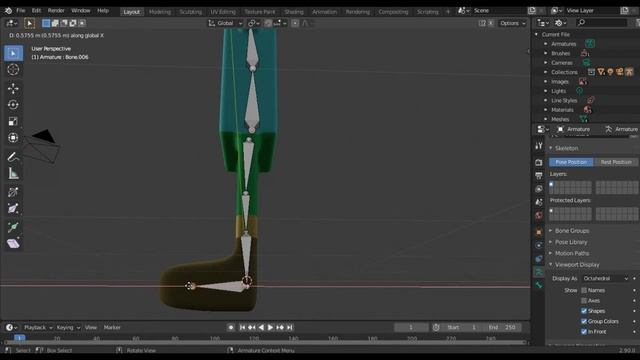640x360 pixels.
Task: Open the timeline Keying menu
Action: point(67,327)
